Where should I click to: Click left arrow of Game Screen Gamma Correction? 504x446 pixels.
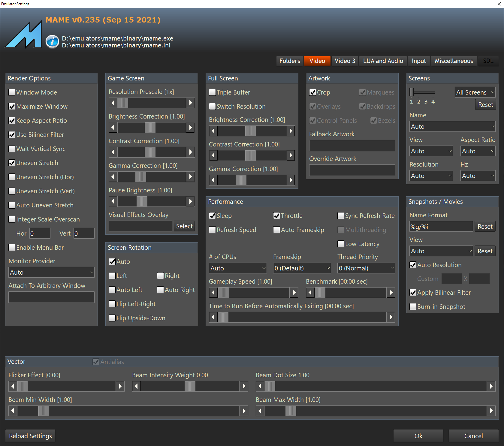(x=113, y=177)
